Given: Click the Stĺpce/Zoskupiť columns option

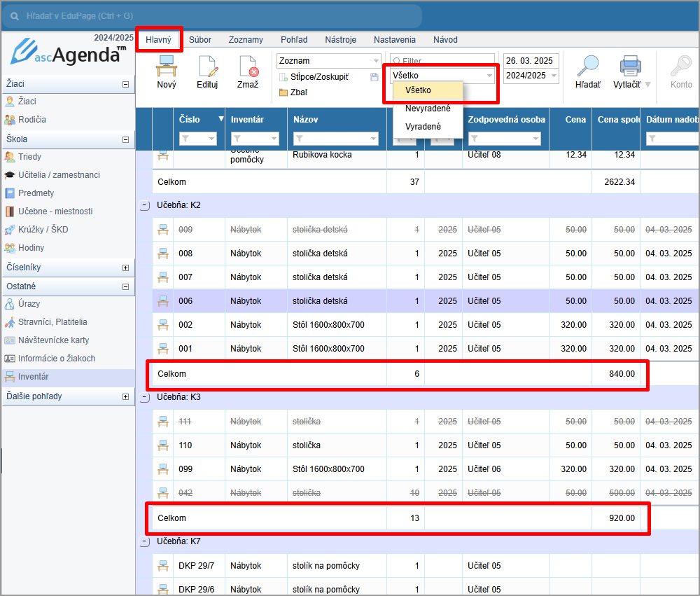Looking at the screenshot, I should click(x=318, y=76).
